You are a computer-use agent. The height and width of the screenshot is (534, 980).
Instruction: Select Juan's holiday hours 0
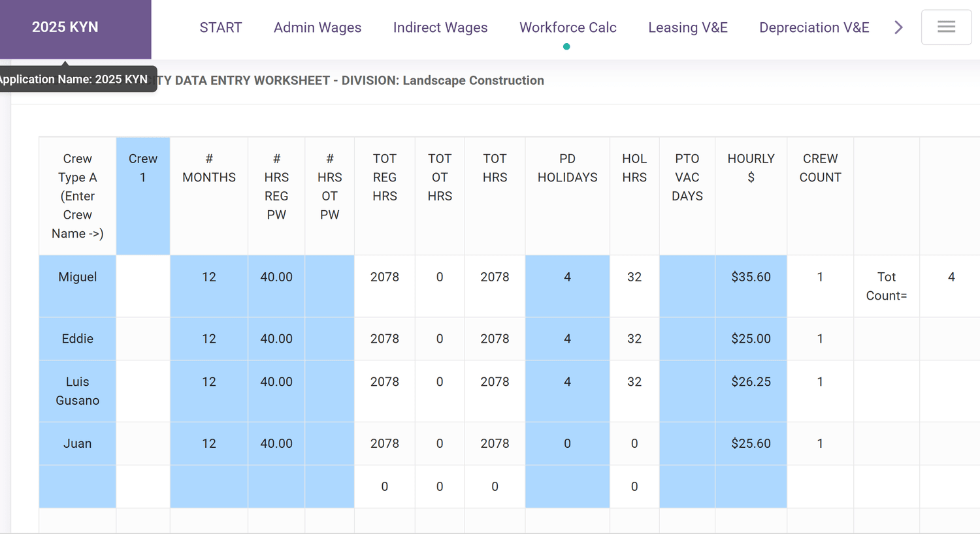634,443
